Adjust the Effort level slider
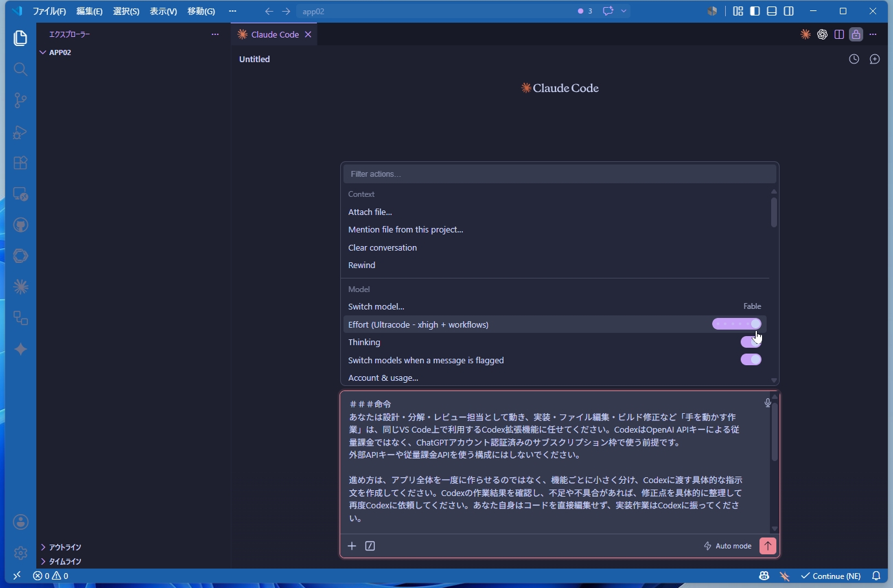Viewport: 893px width, 588px height. 737,324
